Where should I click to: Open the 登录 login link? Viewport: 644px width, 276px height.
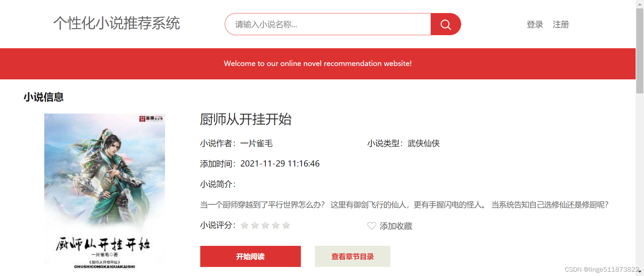point(535,24)
